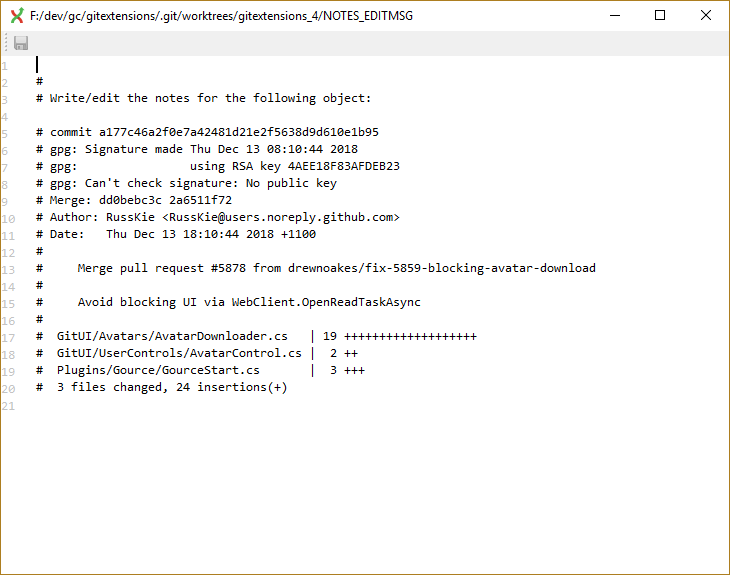Click the toolbar drag grip handle
The image size is (730, 575).
[x=6, y=43]
